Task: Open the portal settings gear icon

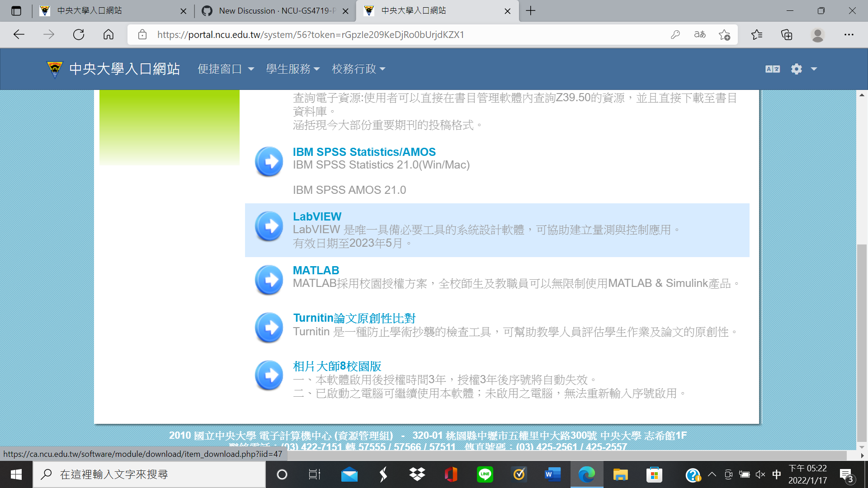Action: (796, 69)
